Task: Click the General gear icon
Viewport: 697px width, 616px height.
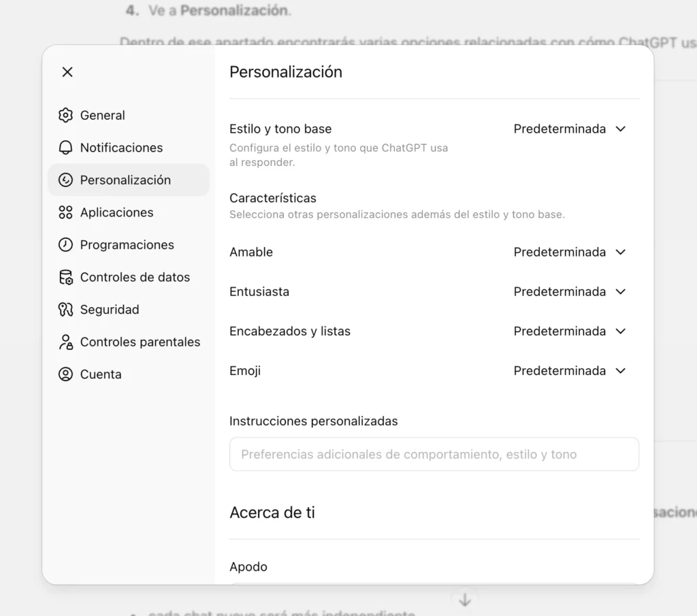Action: coord(65,115)
